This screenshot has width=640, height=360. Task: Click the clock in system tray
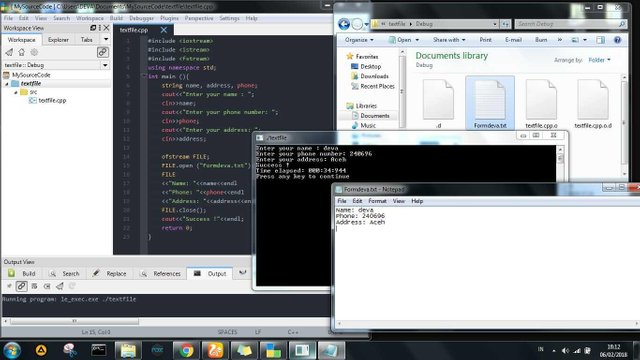tap(613, 351)
